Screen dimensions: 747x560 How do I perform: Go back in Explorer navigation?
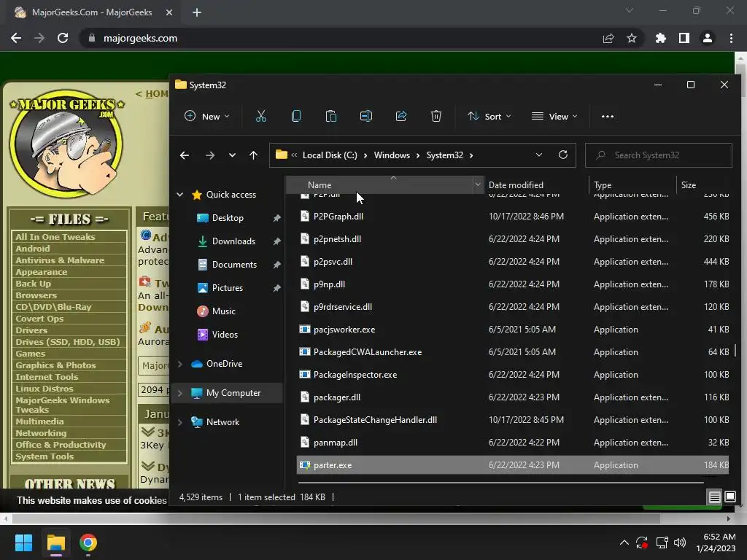point(185,155)
